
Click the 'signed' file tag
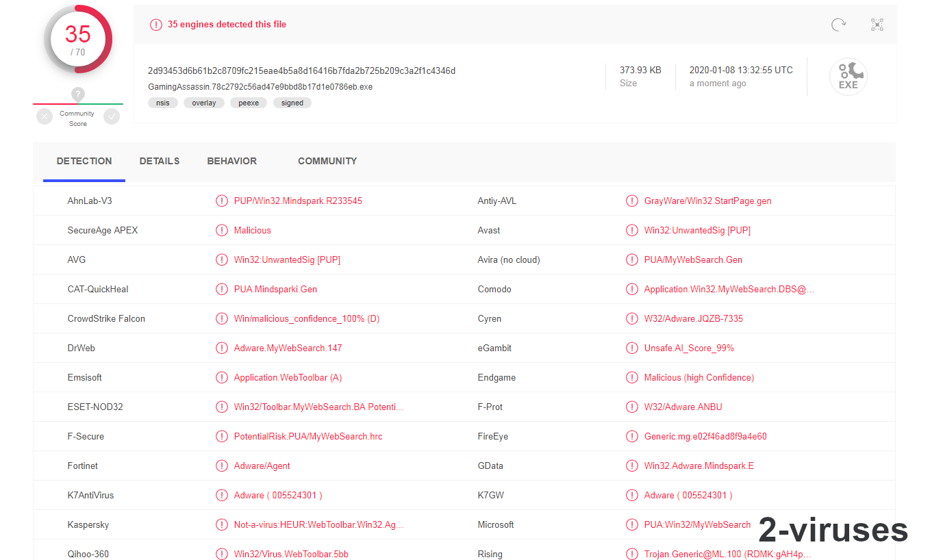click(x=292, y=102)
